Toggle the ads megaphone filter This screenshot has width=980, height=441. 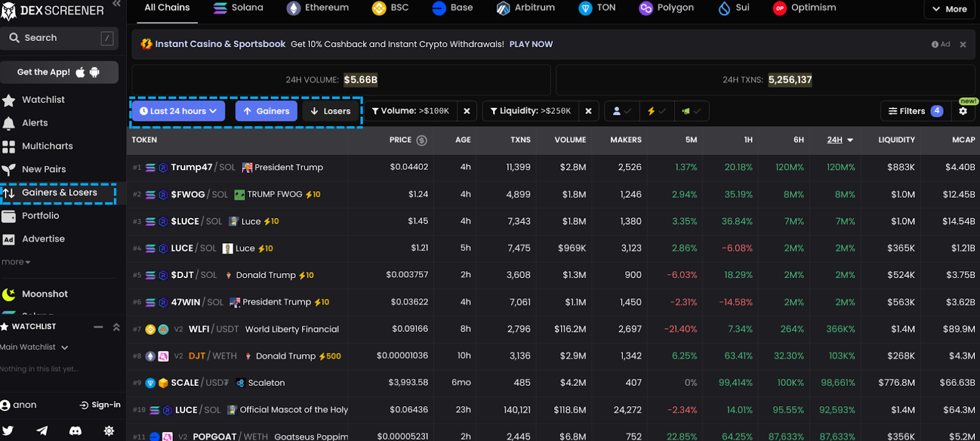click(692, 111)
